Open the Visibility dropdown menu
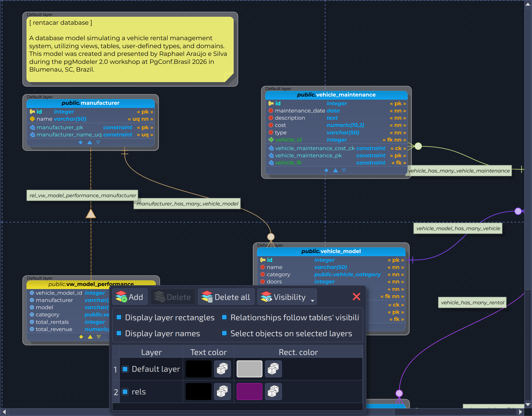Viewport: 532px width, 416px height. (x=287, y=297)
